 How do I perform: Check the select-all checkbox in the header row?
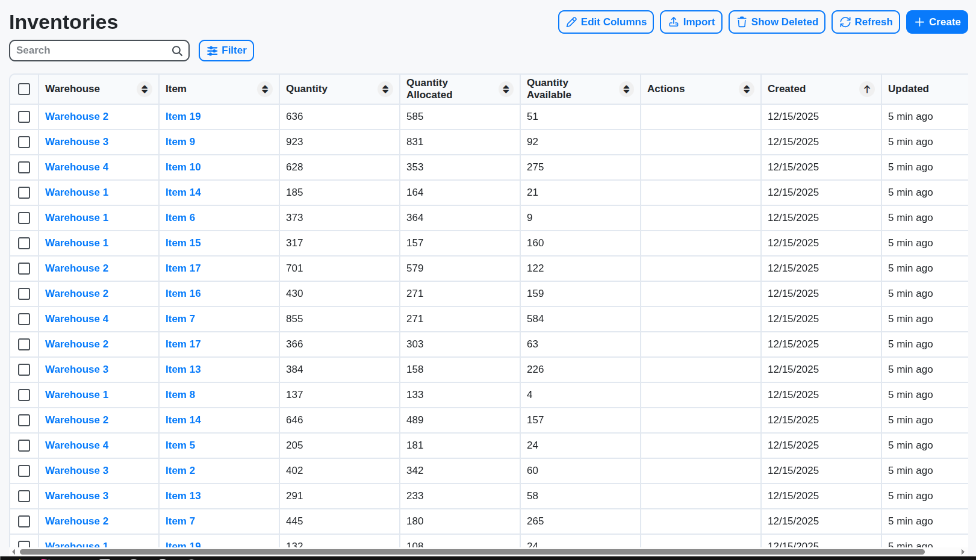point(24,89)
